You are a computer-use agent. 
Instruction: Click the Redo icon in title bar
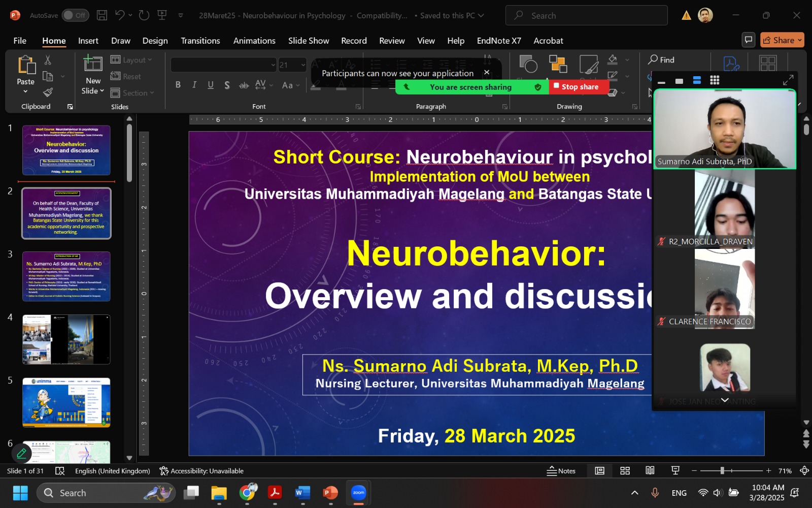point(144,15)
